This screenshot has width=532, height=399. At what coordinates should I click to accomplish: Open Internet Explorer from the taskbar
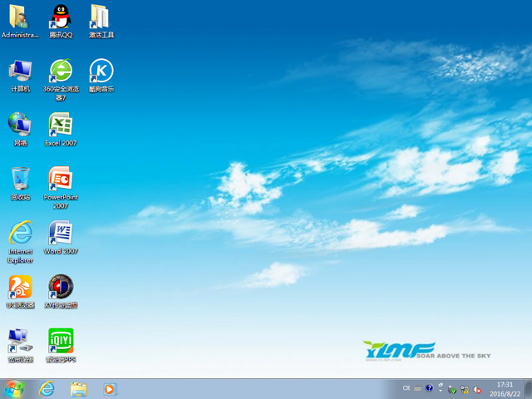[47, 388]
